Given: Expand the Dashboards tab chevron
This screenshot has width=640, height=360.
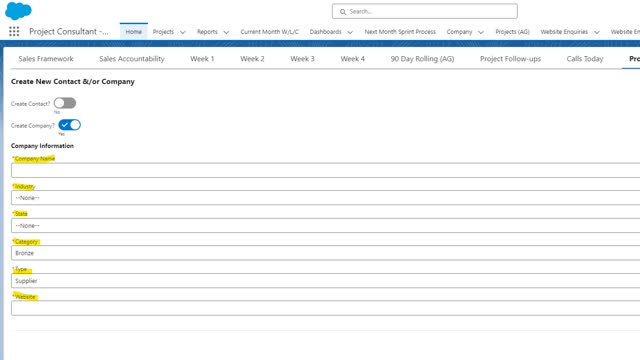Looking at the screenshot, I should (x=350, y=32).
